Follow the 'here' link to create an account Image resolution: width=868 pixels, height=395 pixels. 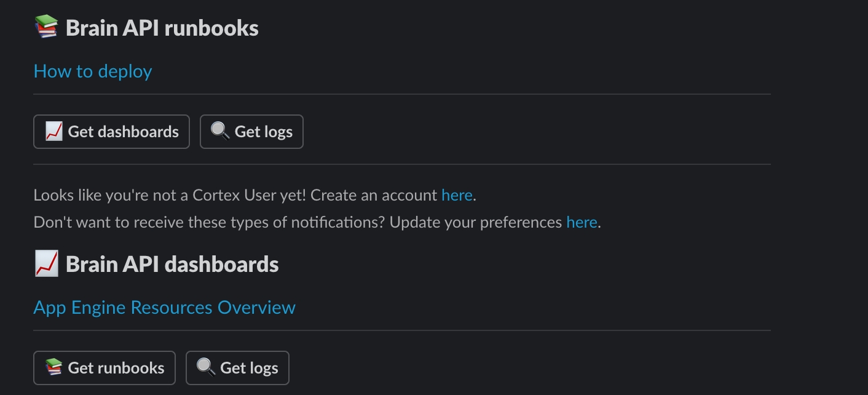pos(457,195)
